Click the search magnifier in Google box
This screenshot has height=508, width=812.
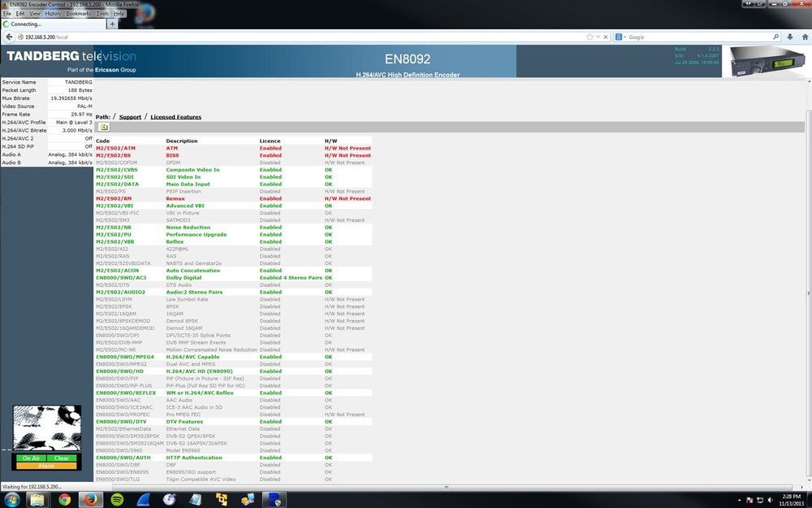coord(775,37)
